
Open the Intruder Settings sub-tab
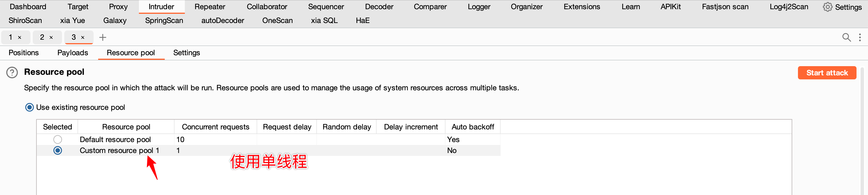(187, 53)
